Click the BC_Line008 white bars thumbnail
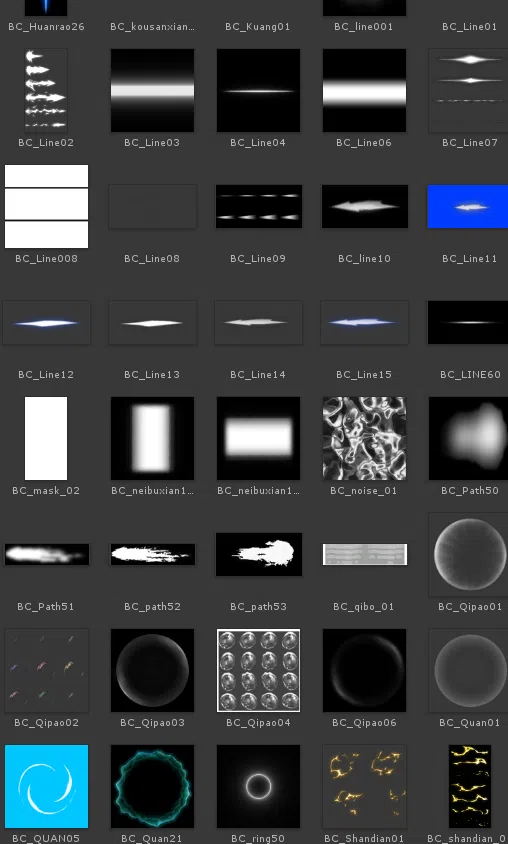This screenshot has width=508, height=844. coord(46,206)
